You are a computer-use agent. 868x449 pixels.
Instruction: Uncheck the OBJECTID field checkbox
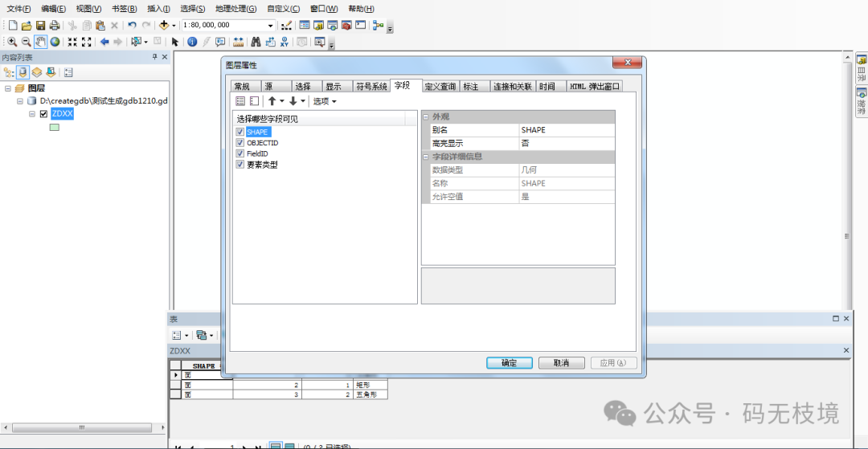click(x=240, y=143)
